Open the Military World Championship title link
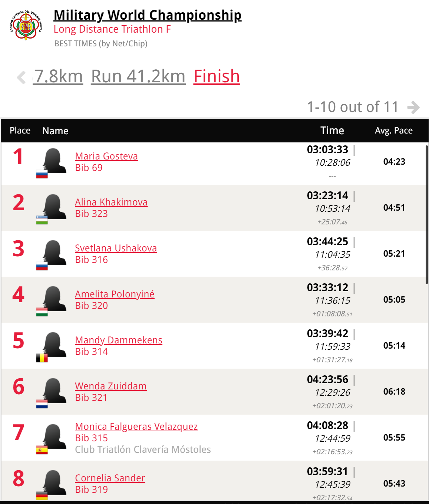Screen dimensions: 429x504 (x=148, y=15)
